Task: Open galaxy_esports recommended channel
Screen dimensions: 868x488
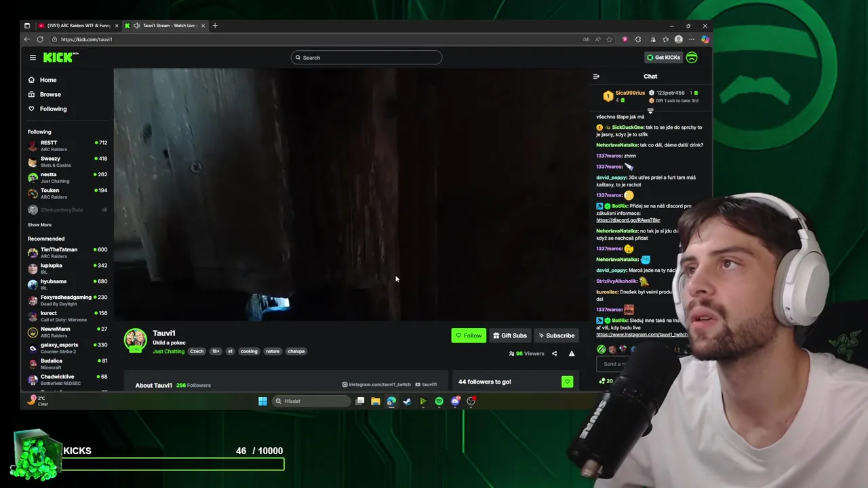Action: click(x=67, y=348)
